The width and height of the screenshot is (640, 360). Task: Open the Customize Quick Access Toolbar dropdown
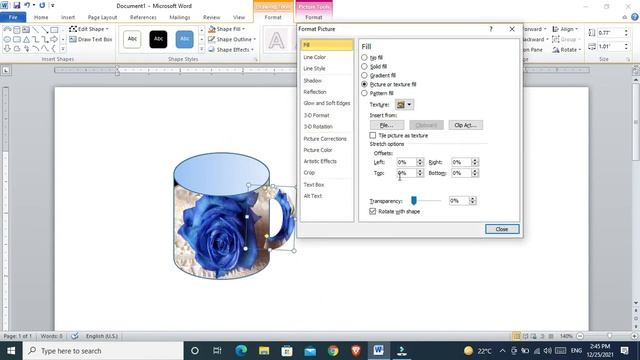[53, 6]
